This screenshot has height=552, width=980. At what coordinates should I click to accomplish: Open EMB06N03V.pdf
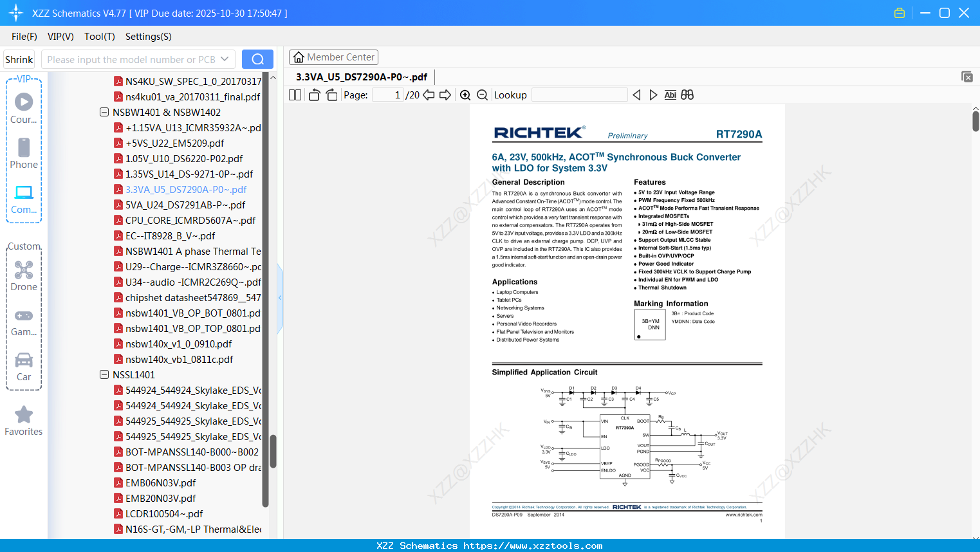tap(155, 483)
